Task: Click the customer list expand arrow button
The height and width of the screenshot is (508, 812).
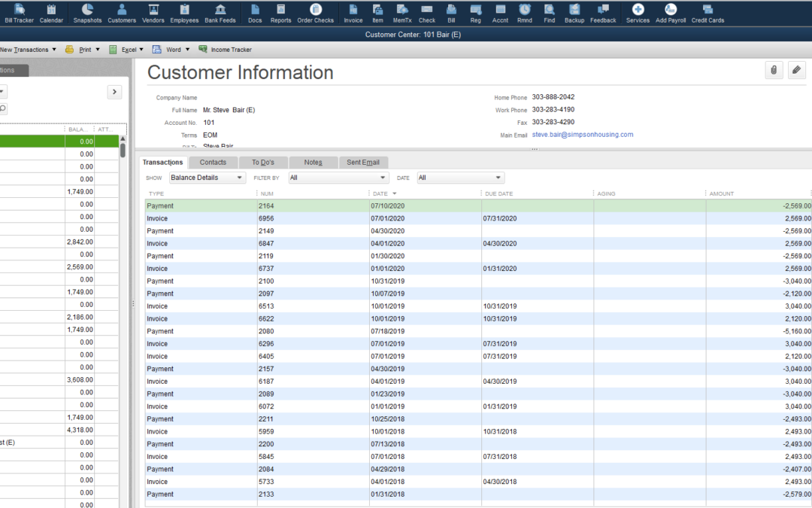Action: (114, 92)
